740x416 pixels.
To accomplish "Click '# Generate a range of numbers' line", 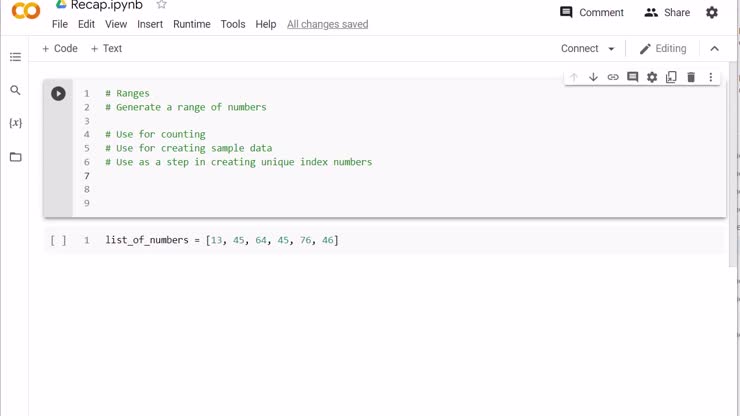I will tap(185, 107).
